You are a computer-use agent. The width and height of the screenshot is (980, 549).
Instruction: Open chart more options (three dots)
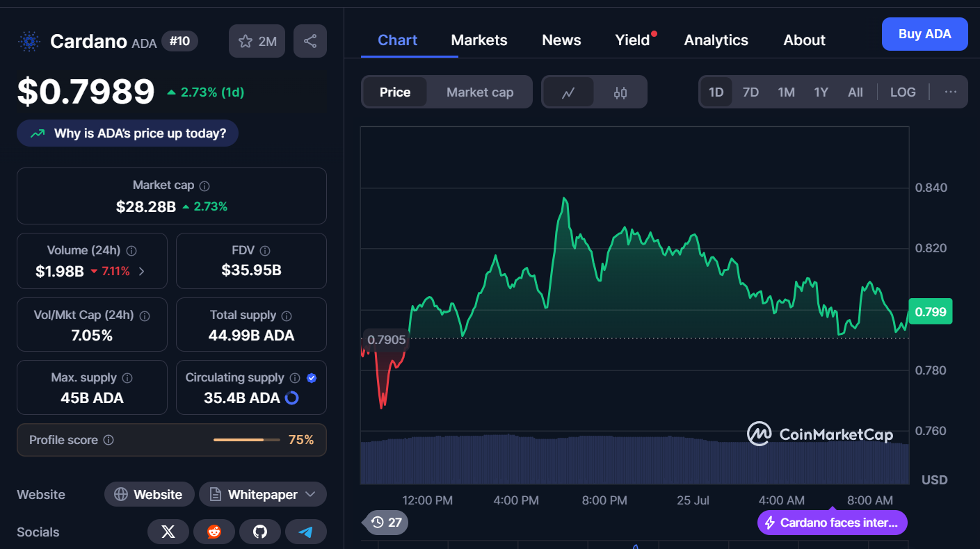pyautogui.click(x=950, y=92)
